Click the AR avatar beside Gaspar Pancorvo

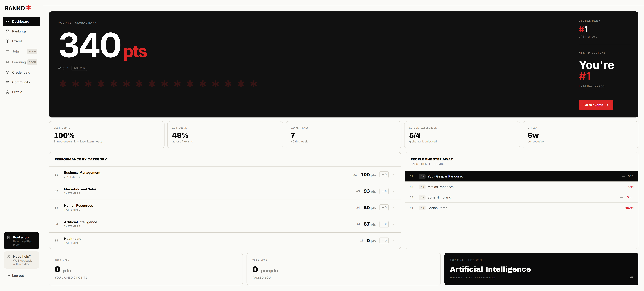422,176
